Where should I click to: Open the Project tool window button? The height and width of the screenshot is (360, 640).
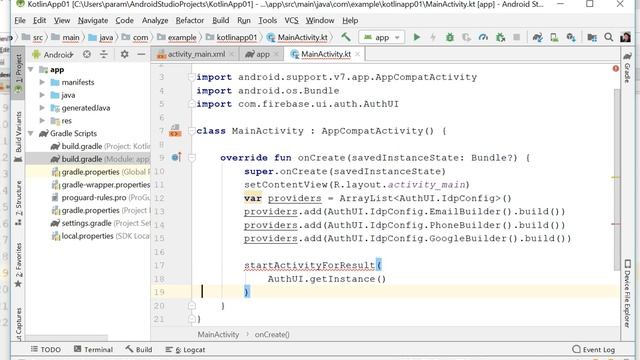pos(18,73)
